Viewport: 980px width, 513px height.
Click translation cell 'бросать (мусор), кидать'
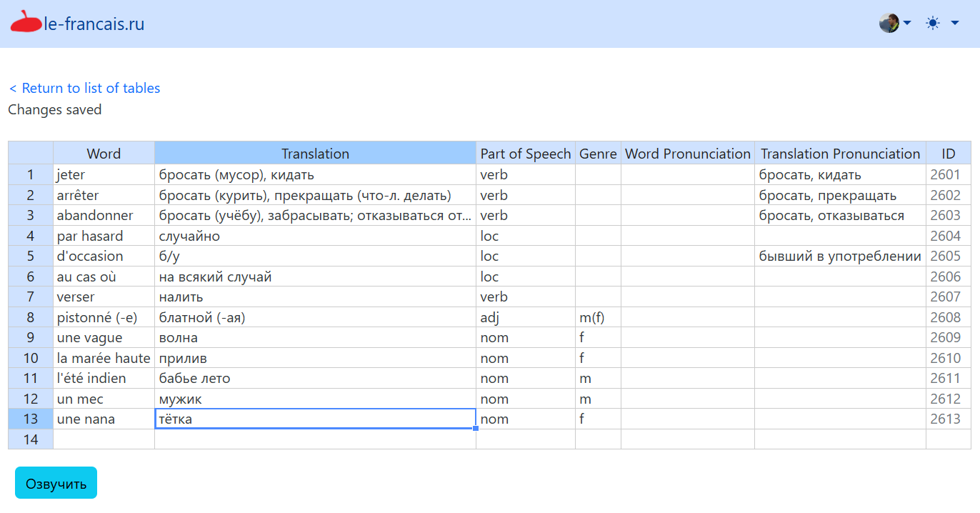315,175
